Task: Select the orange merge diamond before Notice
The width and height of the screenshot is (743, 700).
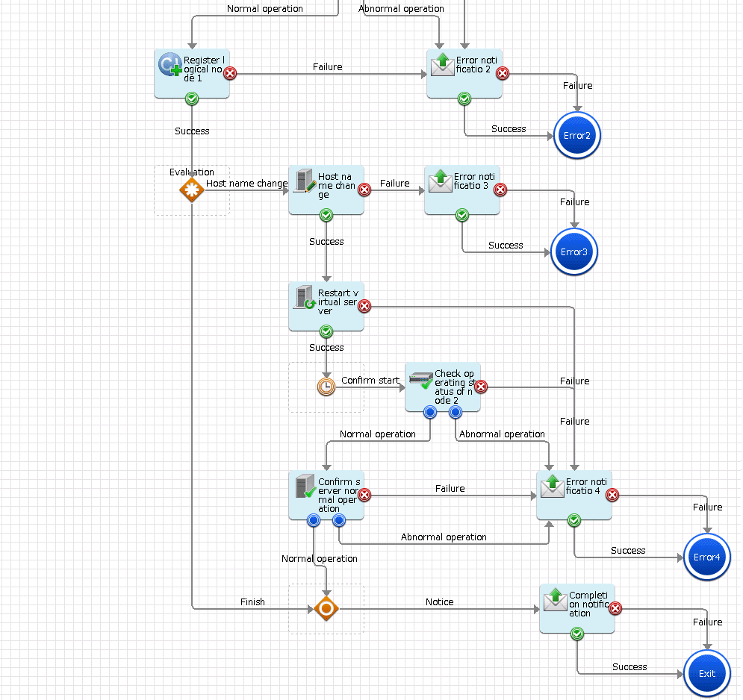Action: (x=326, y=609)
